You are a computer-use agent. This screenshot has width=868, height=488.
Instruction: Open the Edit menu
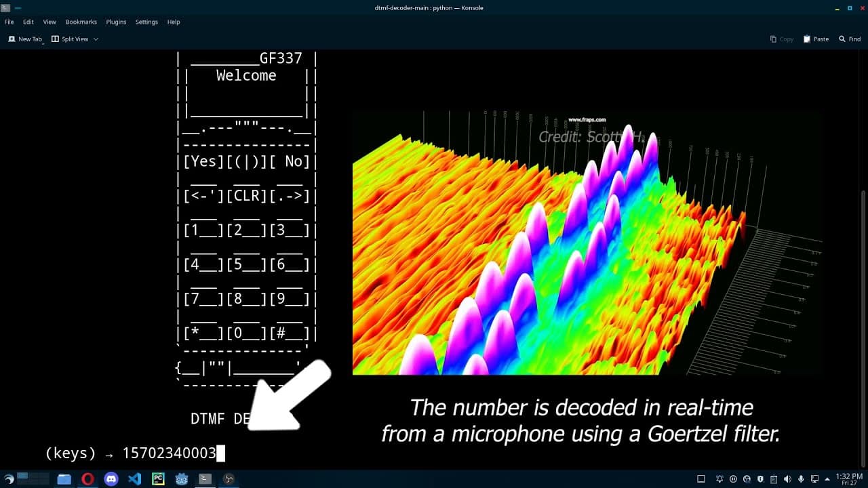[28, 22]
